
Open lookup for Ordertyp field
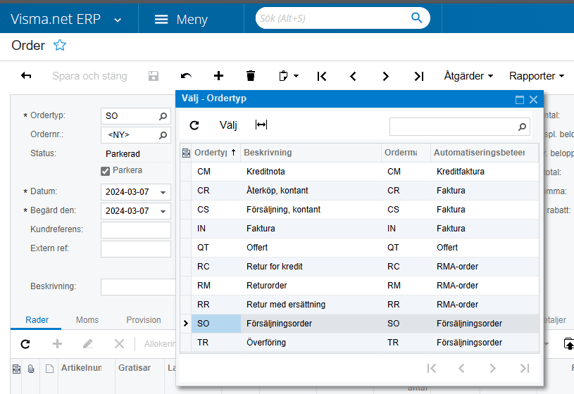[163, 116]
